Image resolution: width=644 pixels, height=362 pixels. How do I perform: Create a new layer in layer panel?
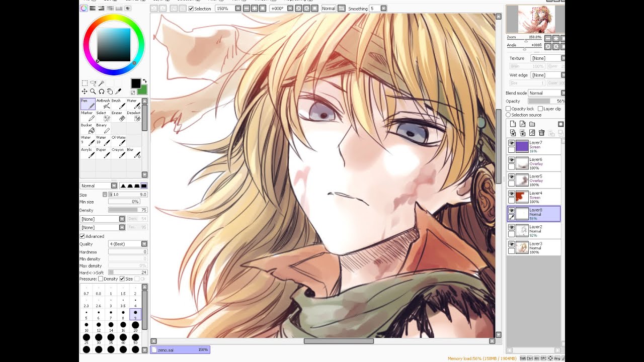513,124
